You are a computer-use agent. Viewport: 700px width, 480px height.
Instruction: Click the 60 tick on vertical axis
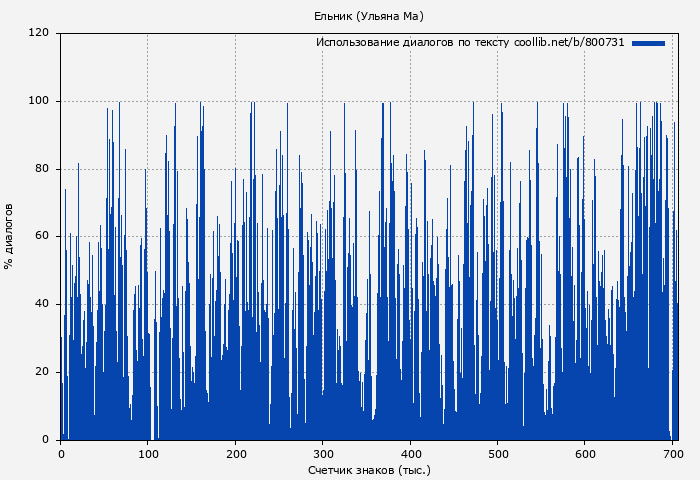coord(42,237)
